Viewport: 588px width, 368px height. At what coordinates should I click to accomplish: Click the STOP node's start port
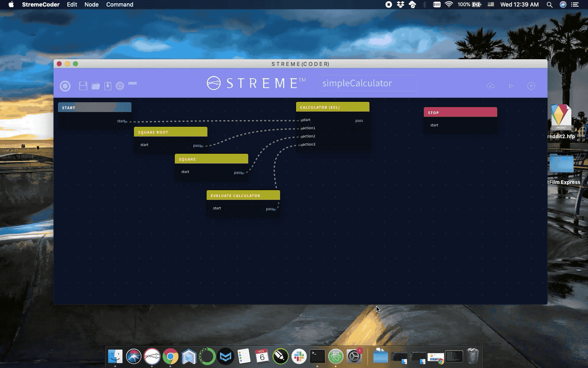434,125
